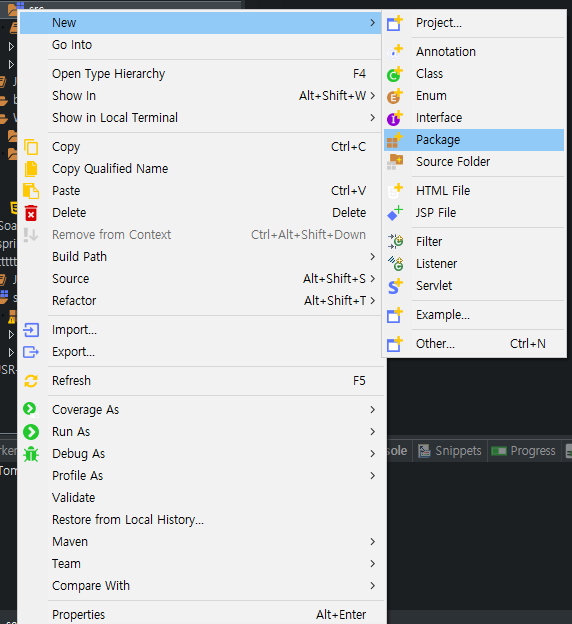Expand the Build Path submenu arrow
Screen dimensions: 572x624
click(x=373, y=257)
